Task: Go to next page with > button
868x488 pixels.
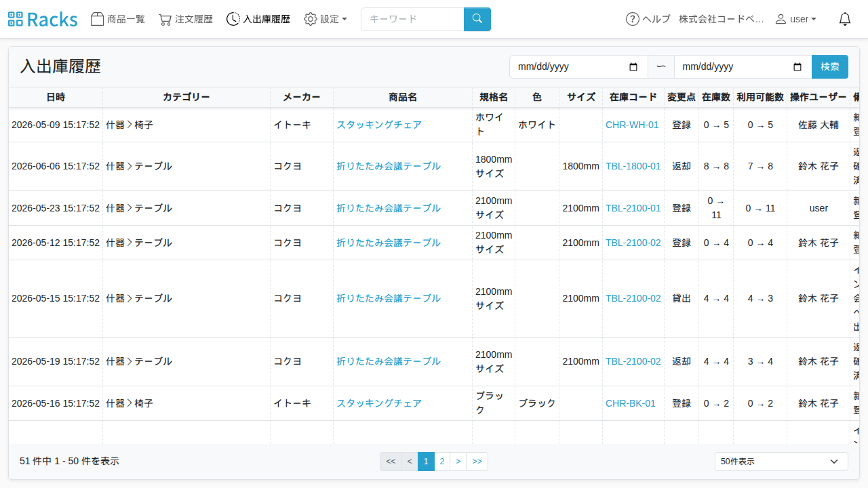Action: [458, 462]
